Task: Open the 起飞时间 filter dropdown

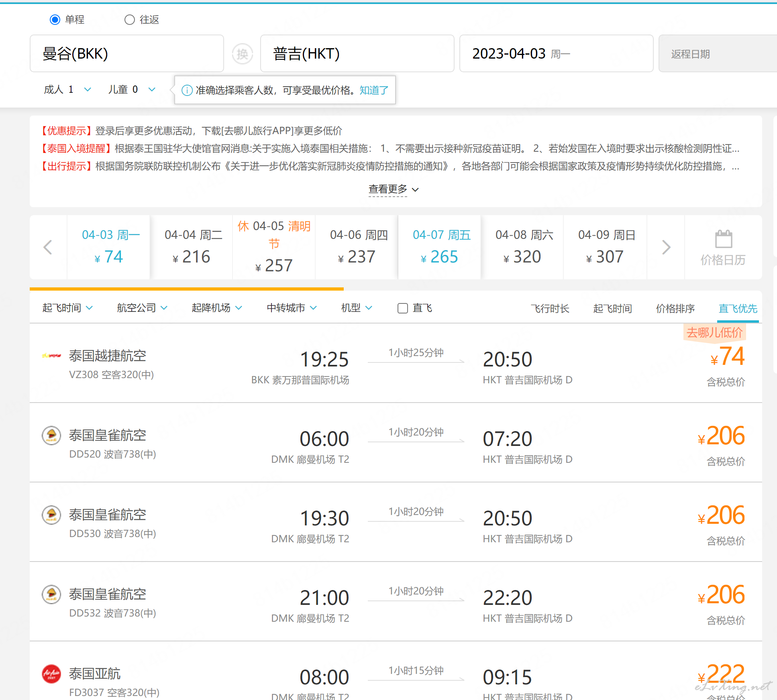Action: 67,308
